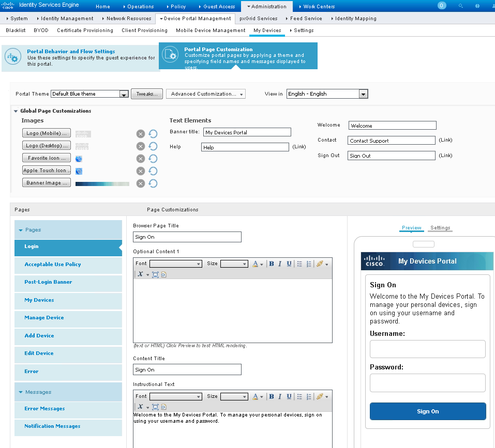The height and width of the screenshot is (448, 495).
Task: Click the Tweaks... button
Action: click(147, 94)
